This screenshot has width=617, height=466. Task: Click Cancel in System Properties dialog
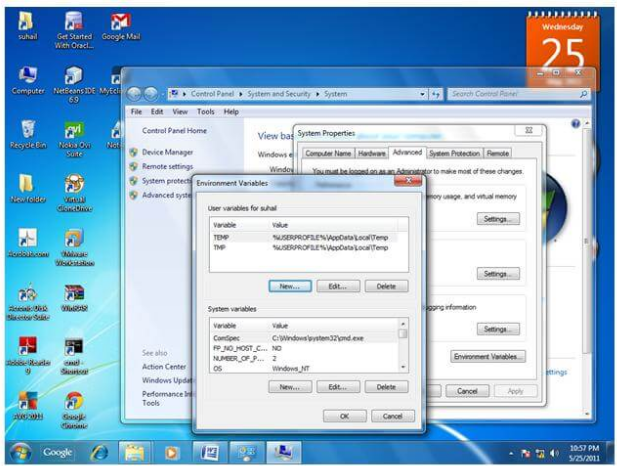[467, 391]
